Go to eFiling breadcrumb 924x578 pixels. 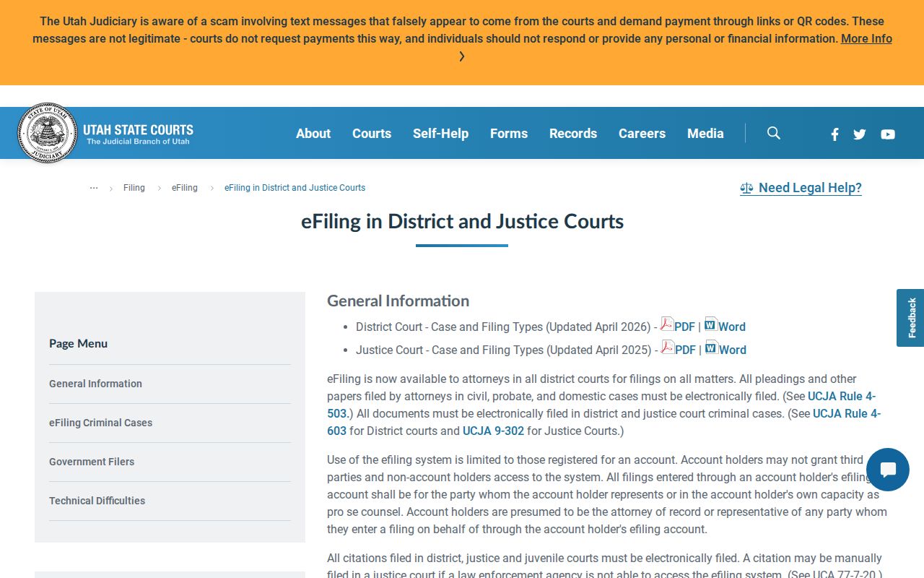[x=185, y=188]
